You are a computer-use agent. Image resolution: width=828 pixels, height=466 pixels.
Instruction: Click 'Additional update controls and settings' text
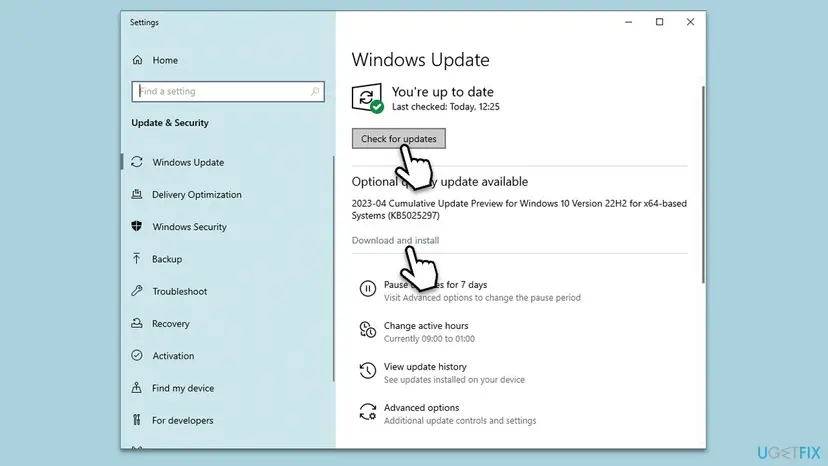(x=460, y=421)
